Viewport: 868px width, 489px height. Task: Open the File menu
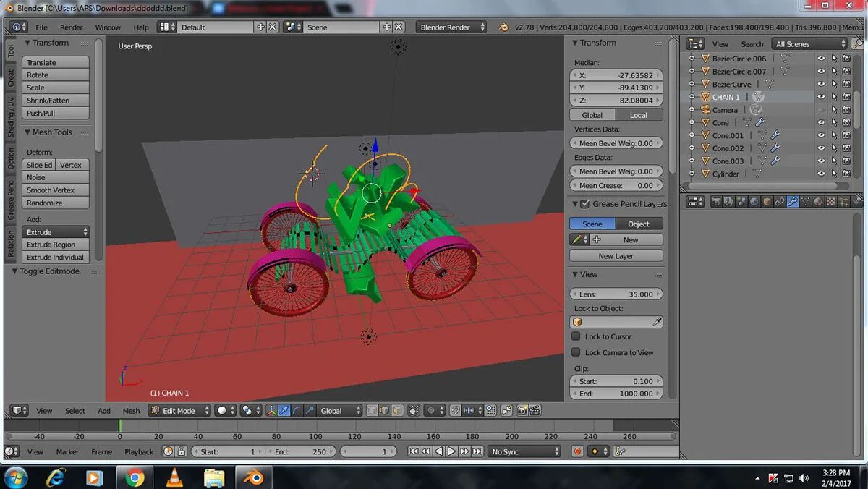pos(42,27)
